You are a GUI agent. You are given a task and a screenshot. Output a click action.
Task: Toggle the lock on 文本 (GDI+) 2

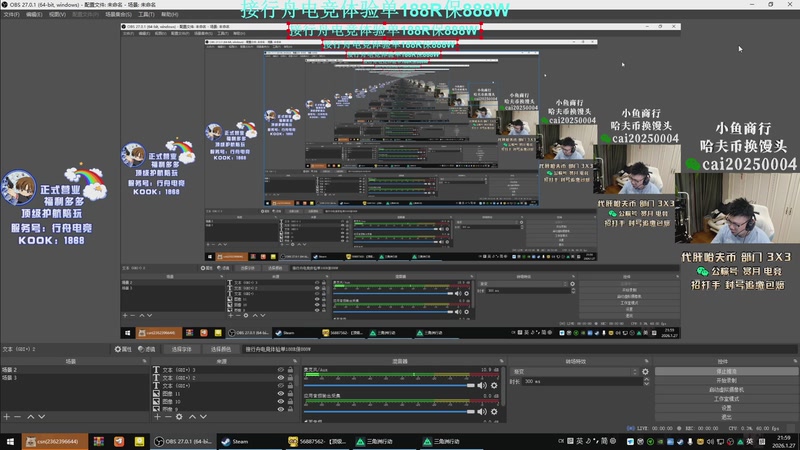coord(290,378)
